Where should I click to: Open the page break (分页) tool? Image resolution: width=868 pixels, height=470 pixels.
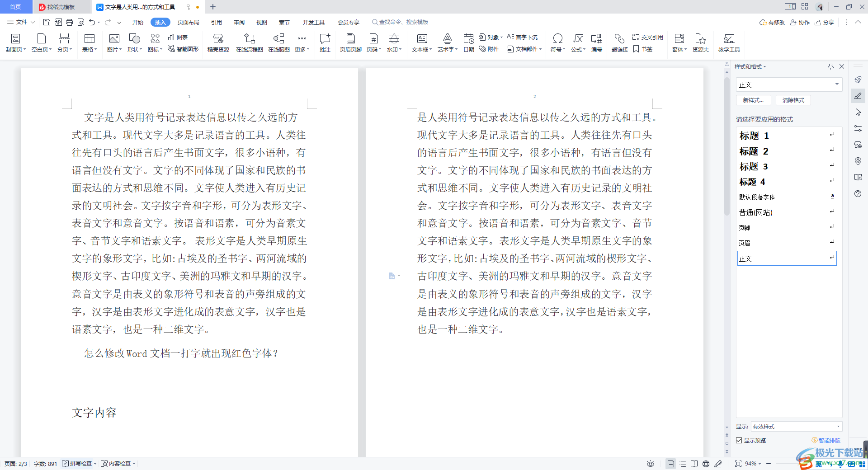tap(65, 43)
